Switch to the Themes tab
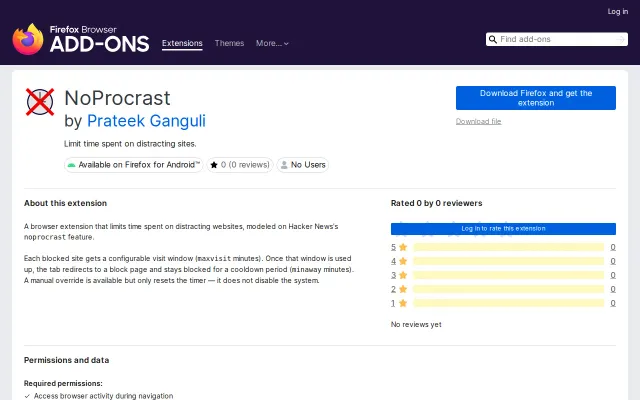This screenshot has height=400, width=640. [x=229, y=43]
